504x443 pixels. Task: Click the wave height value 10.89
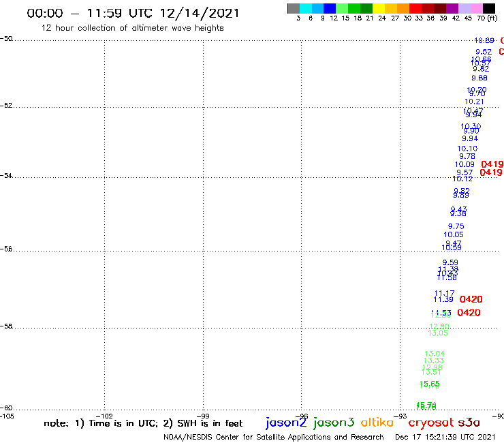[484, 40]
